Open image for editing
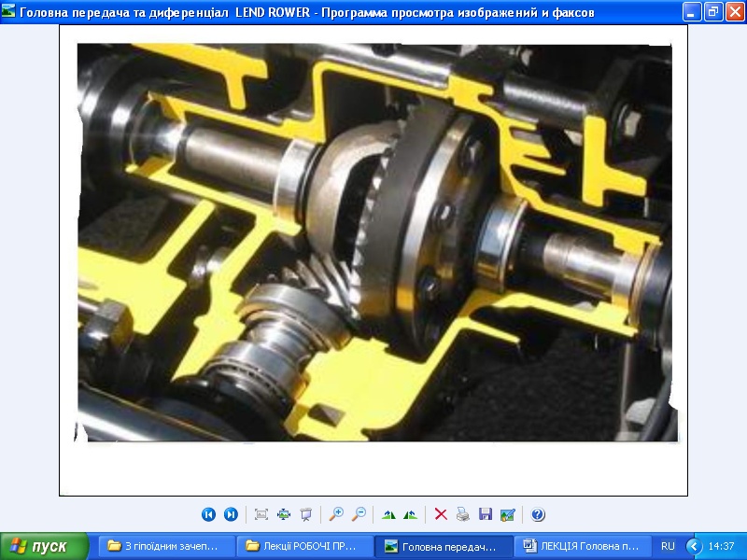 [508, 514]
